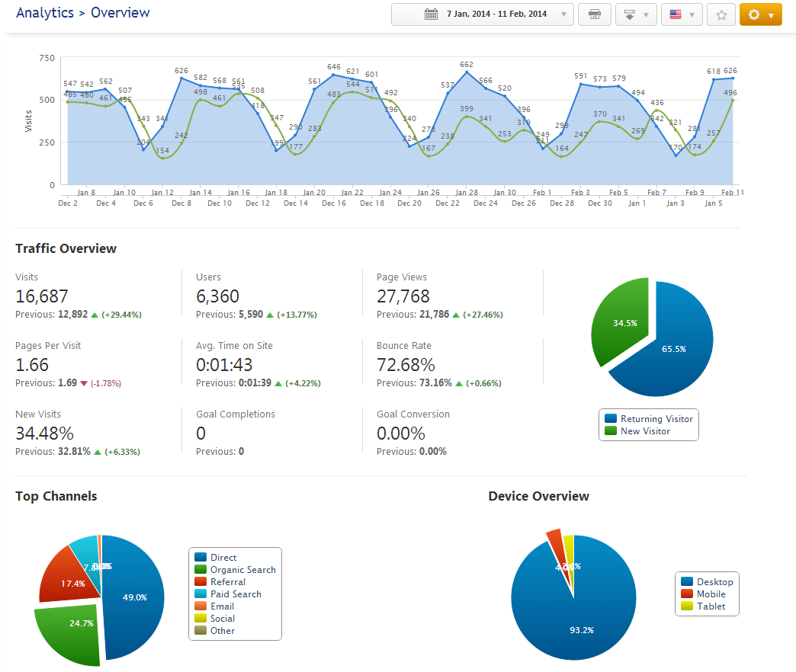Click the Referral legend color swatch
The width and height of the screenshot is (796, 672).
(201, 582)
